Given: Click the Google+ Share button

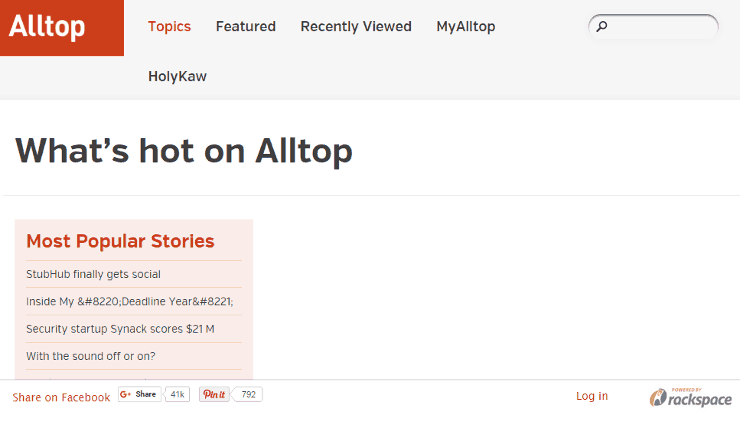Looking at the screenshot, I should tap(140, 394).
